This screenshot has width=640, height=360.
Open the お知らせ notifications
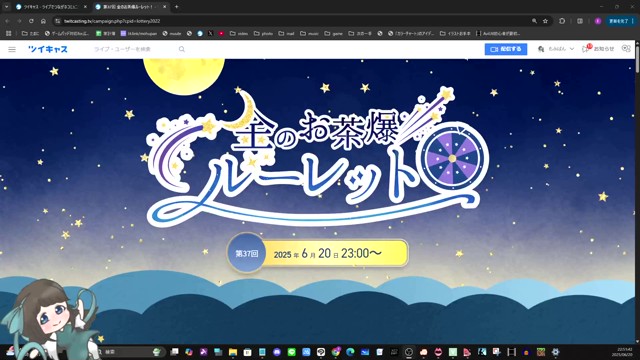click(x=598, y=49)
